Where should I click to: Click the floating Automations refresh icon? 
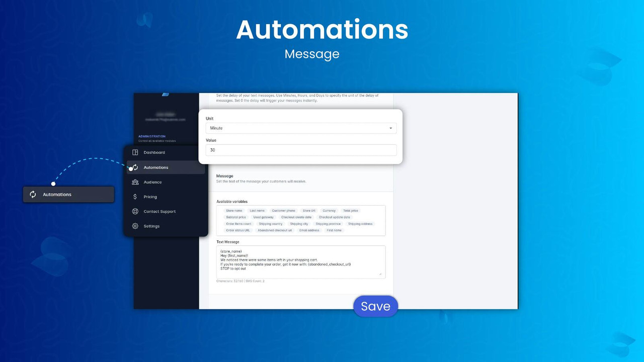33,195
